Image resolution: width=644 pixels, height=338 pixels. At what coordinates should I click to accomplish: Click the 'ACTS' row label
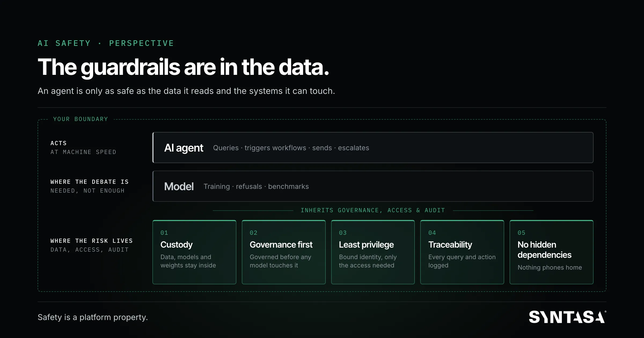pos(58,143)
